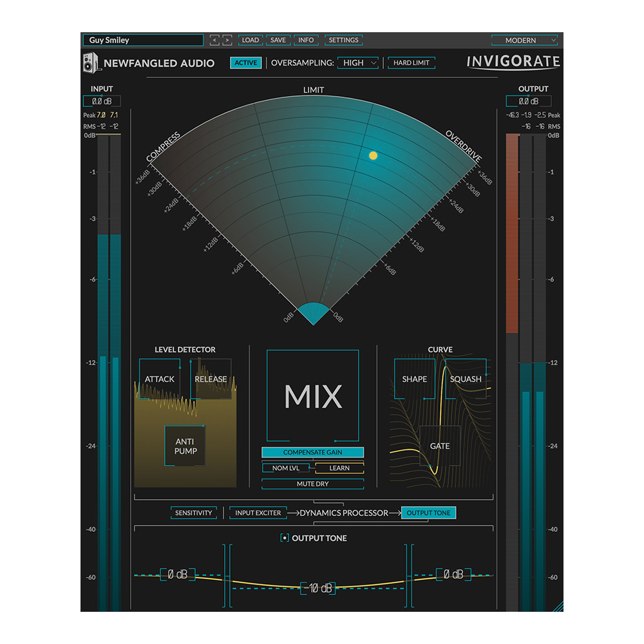This screenshot has height=644, width=644.
Task: Click the LEVEL DETECTOR heading
Action: pyautogui.click(x=185, y=350)
